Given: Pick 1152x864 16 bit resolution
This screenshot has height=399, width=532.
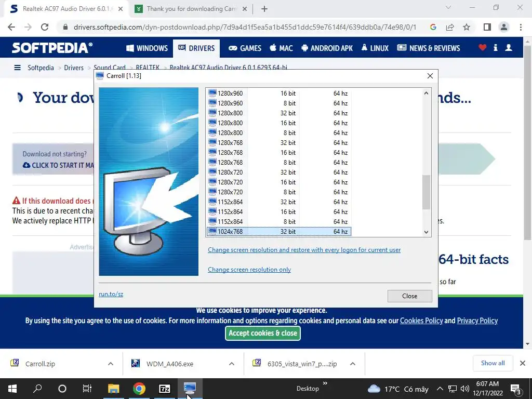Looking at the screenshot, I should (x=279, y=211).
